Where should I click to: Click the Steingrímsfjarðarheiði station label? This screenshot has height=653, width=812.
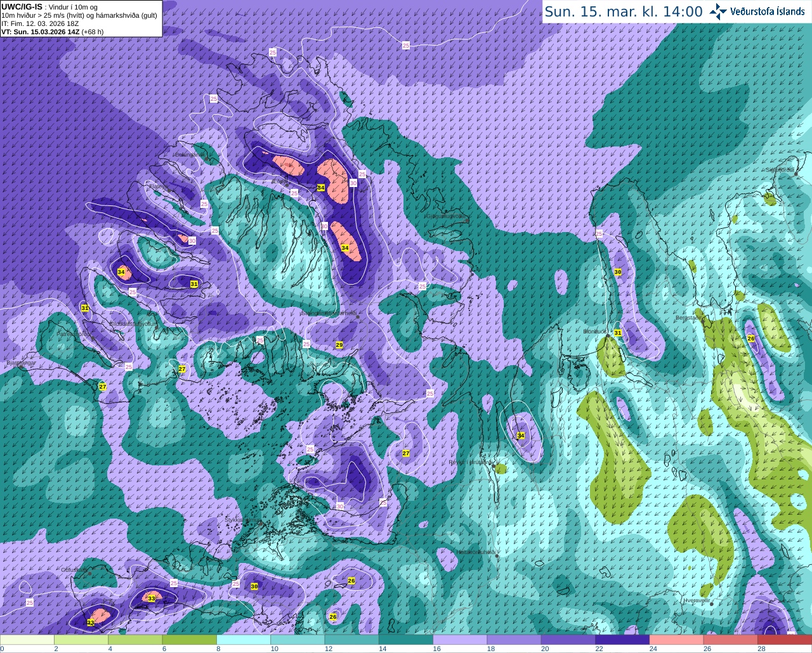[328, 313]
